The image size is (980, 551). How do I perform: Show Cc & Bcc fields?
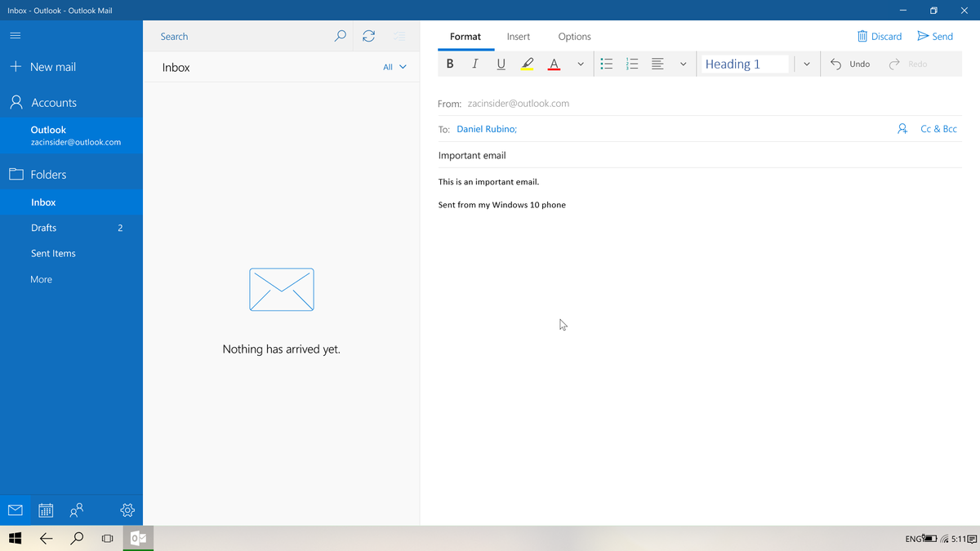coord(938,128)
